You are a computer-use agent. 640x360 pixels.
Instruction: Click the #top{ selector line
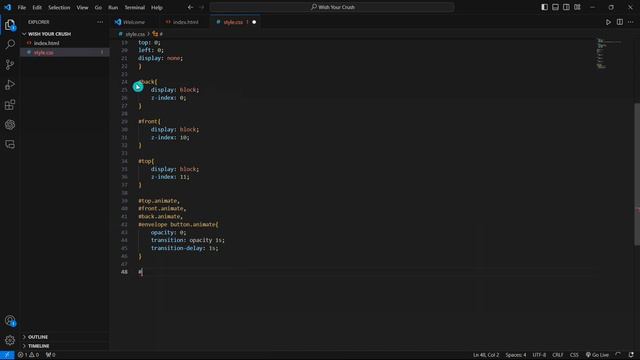(x=146, y=161)
